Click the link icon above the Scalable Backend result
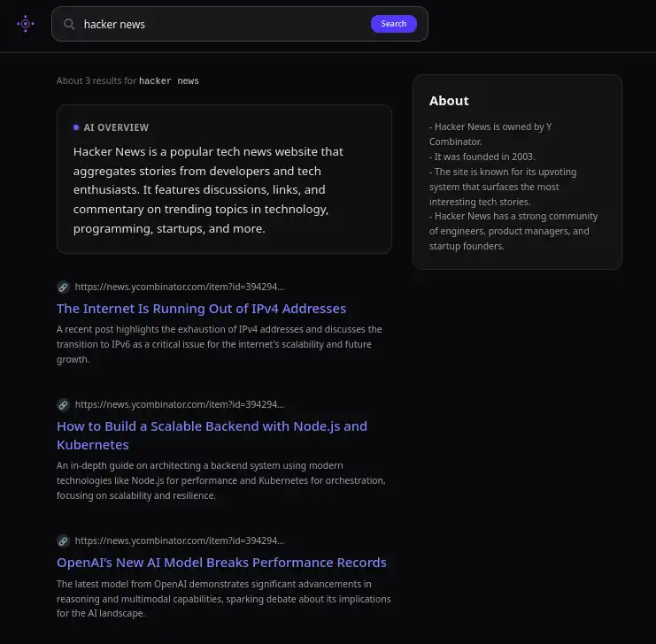Viewport: 656px width, 644px height. 63,404
